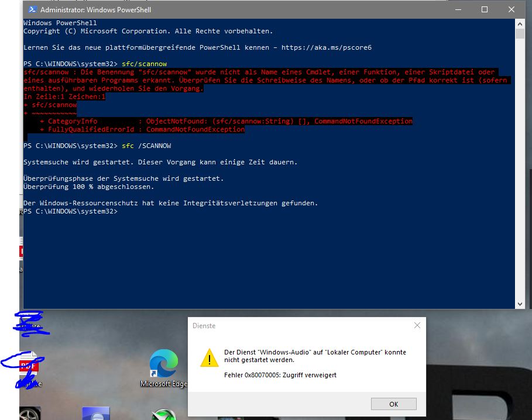532x420 pixels.
Task: Click 'Überprüfungsphase der Systemsuche wird gestartet.' line
Action: pyautogui.click(x=123, y=178)
